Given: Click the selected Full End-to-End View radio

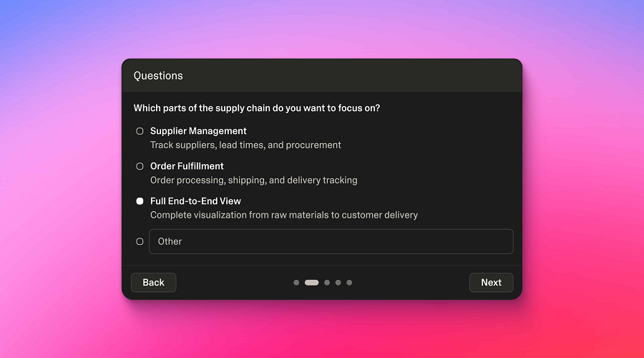Looking at the screenshot, I should [x=140, y=201].
